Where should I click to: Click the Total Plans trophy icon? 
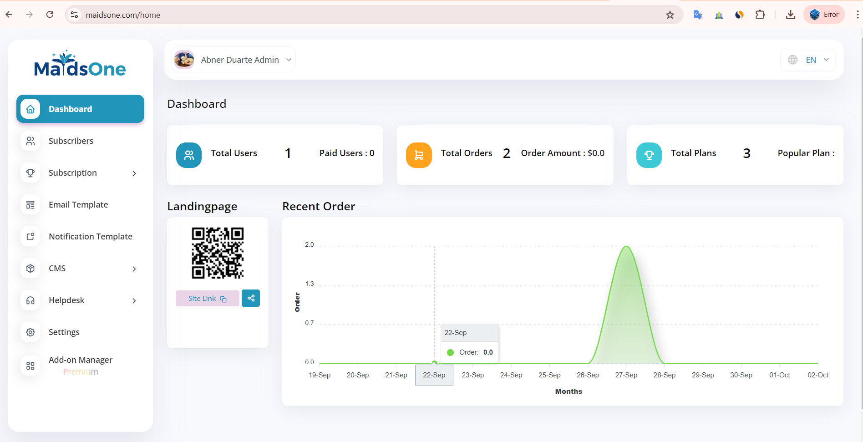649,155
